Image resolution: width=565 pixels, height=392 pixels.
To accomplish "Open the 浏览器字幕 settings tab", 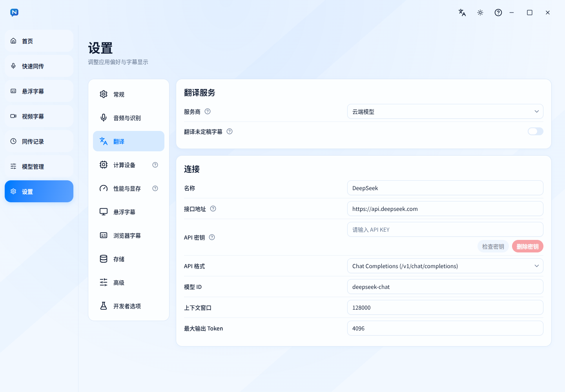I will click(x=129, y=235).
